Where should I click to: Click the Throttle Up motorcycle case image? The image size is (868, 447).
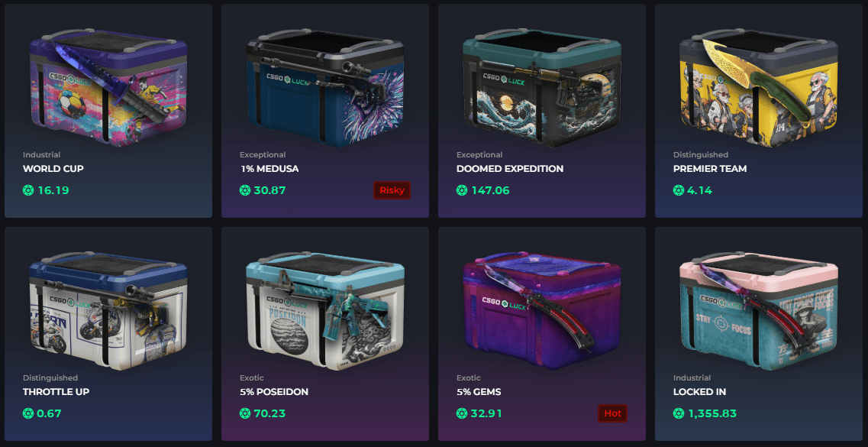[108, 310]
